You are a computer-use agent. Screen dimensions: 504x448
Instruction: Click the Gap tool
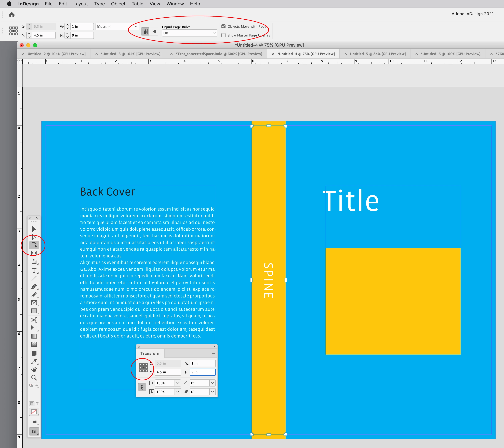pyautogui.click(x=34, y=253)
